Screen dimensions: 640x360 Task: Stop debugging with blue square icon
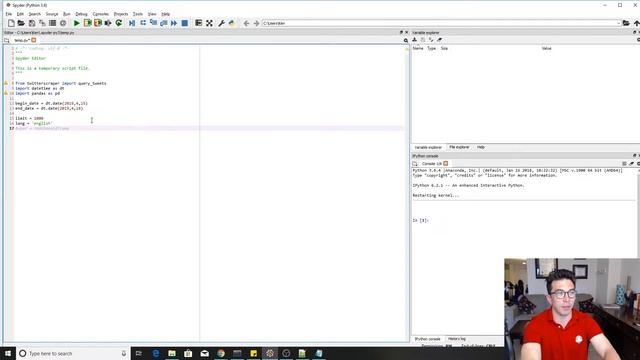184,23
